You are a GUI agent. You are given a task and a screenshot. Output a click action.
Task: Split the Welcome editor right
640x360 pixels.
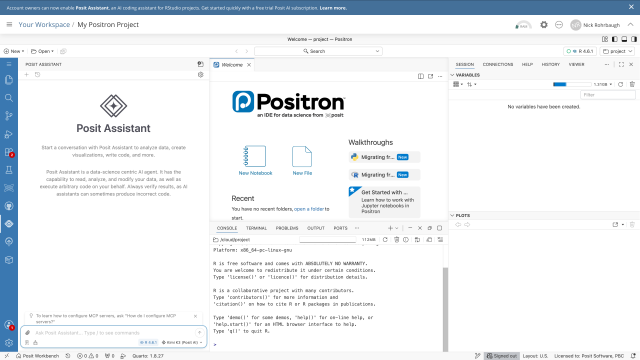[420, 76]
